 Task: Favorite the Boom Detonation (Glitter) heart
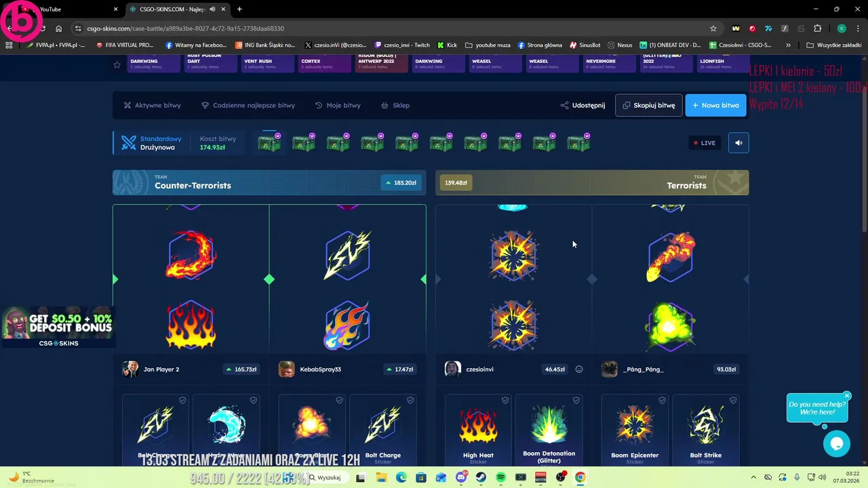576,401
